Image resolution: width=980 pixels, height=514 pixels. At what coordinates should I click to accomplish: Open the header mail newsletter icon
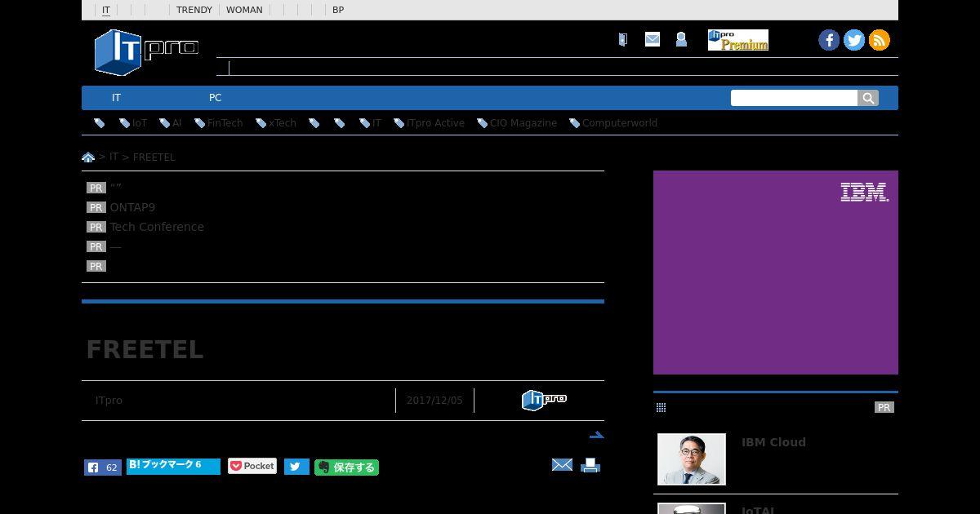point(652,39)
